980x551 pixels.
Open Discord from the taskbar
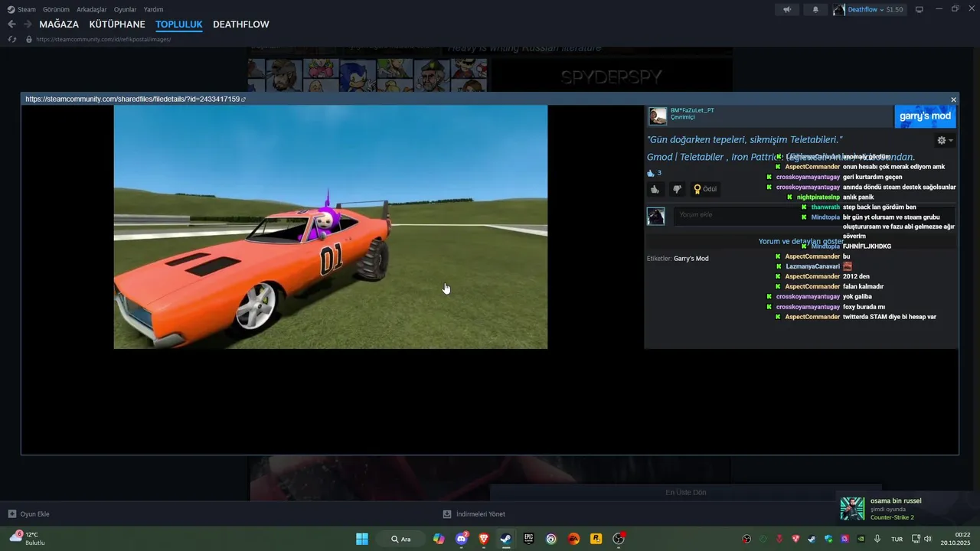(x=462, y=539)
